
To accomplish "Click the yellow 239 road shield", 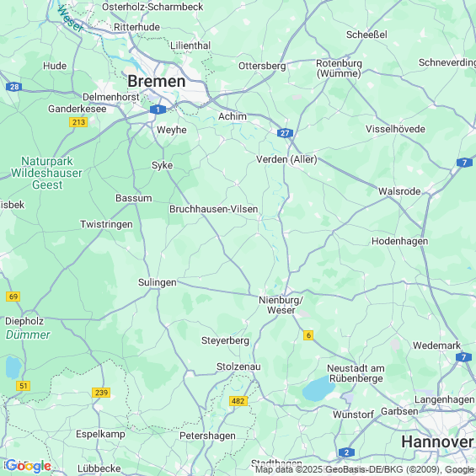I will [101, 393].
